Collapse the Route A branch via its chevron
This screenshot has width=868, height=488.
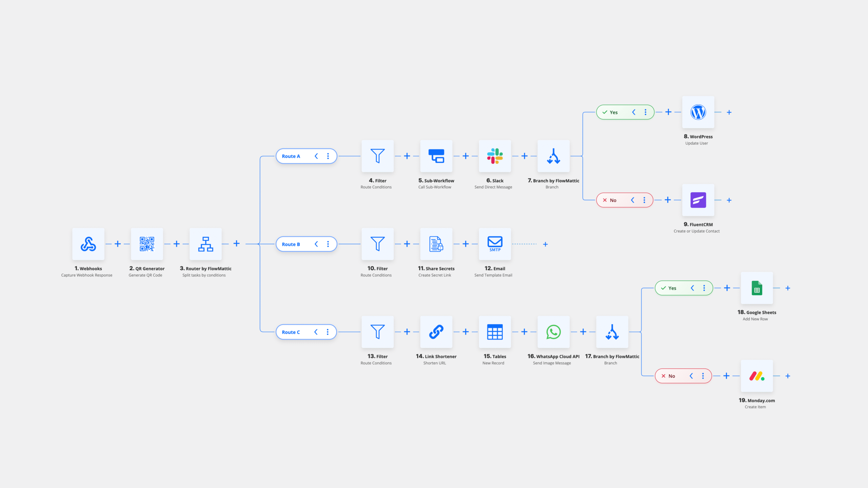[316, 156]
